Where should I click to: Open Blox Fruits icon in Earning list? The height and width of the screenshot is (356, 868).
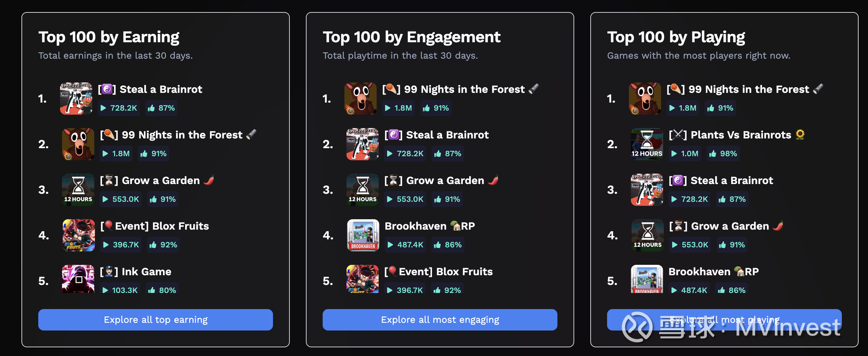tap(78, 235)
